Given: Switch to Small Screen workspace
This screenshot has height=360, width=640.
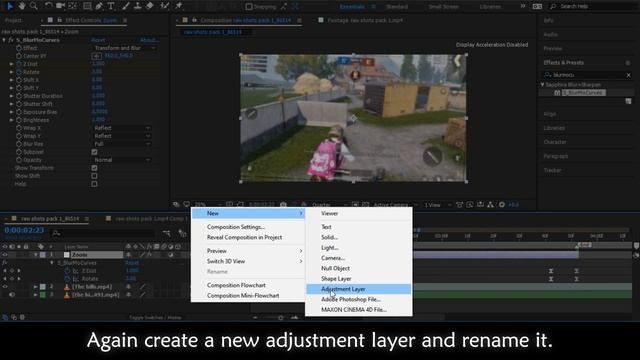Looking at the screenshot, I should [x=444, y=7].
